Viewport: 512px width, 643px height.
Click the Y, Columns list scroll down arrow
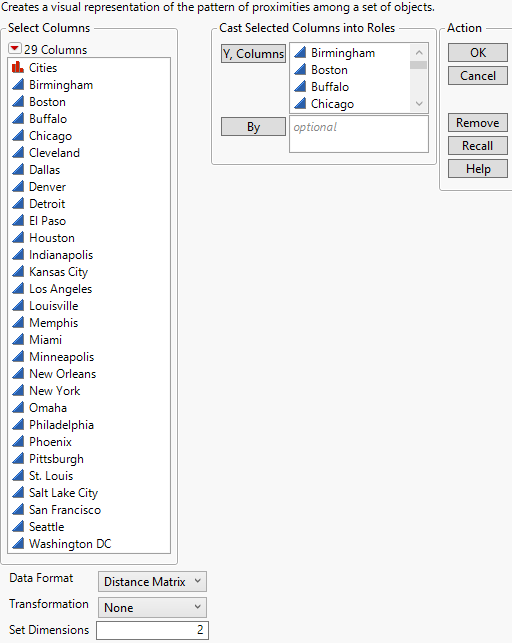pos(419,104)
